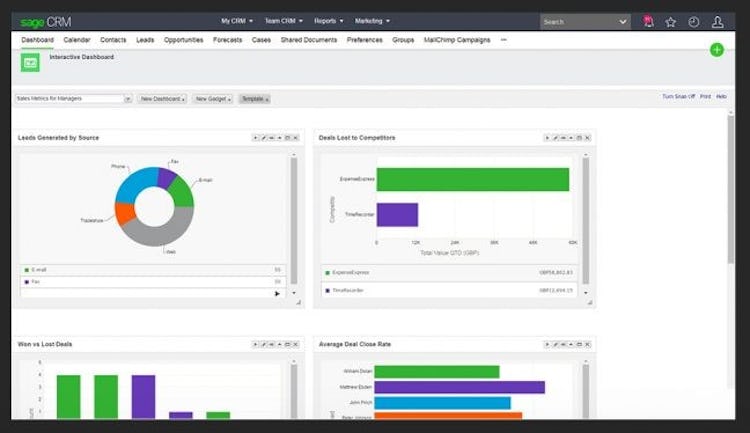Open the Team CRM dropdown menu
This screenshot has height=433, width=750.
point(284,21)
